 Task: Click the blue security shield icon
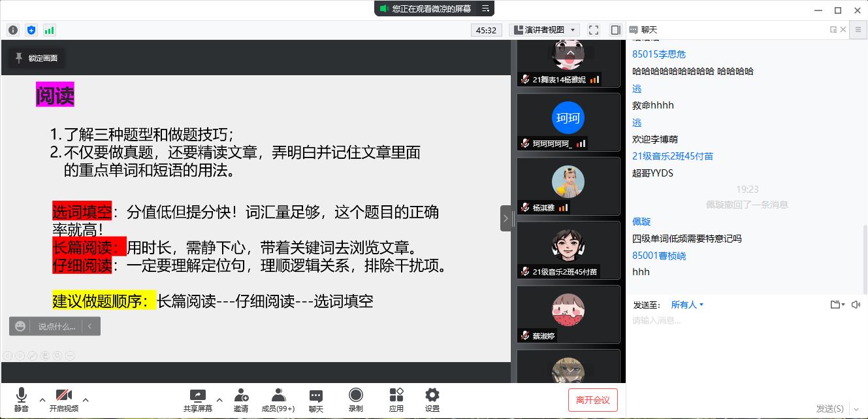31,30
